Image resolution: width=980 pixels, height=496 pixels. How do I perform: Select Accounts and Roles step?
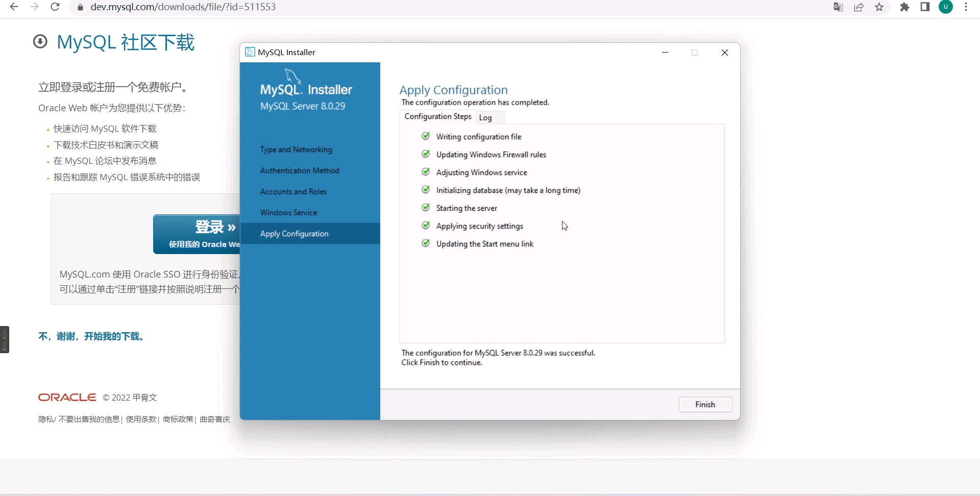coord(293,191)
